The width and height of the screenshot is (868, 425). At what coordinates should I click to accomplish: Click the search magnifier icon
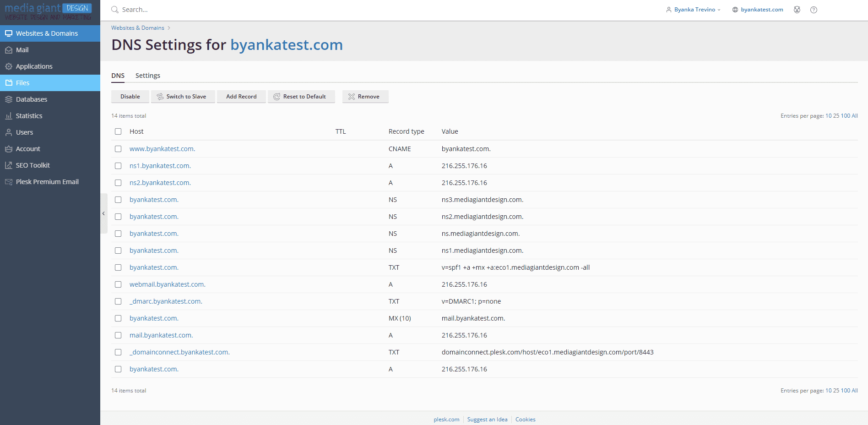tap(115, 9)
